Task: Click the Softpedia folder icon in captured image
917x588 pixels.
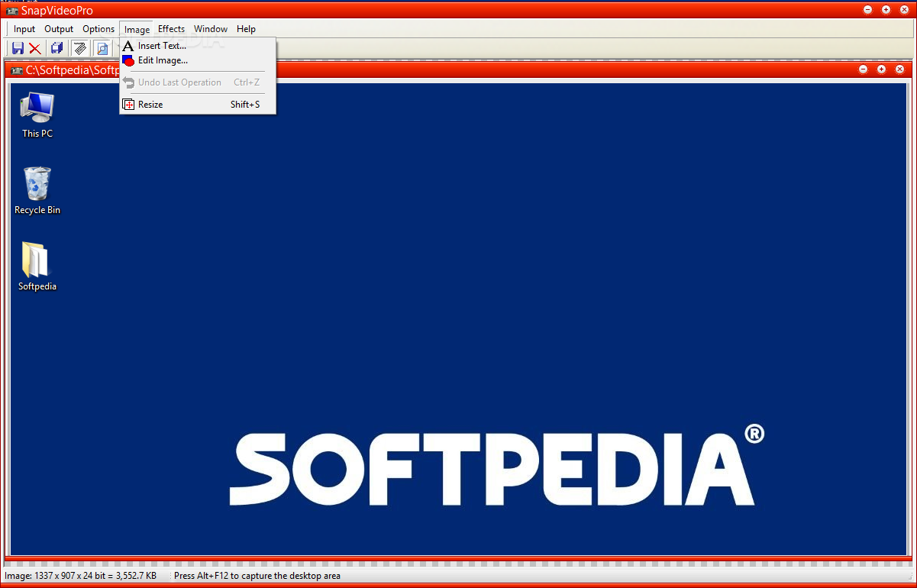Action: [x=37, y=267]
